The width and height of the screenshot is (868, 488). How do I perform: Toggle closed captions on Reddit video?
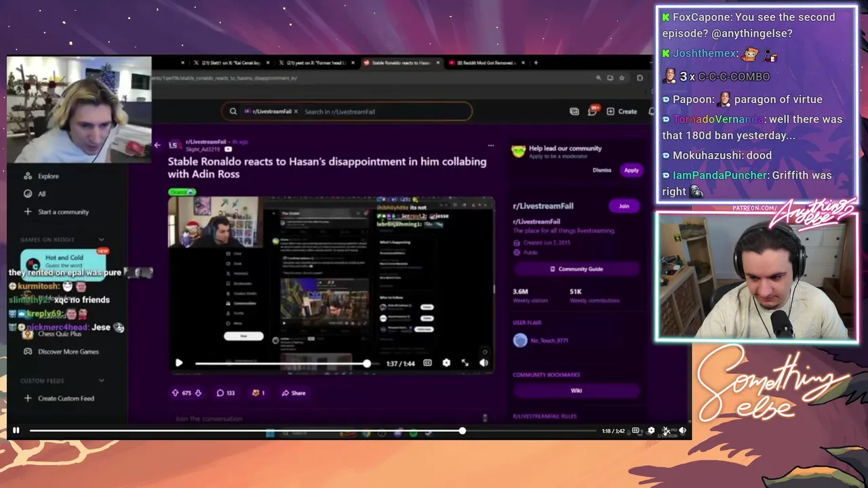[x=427, y=363]
